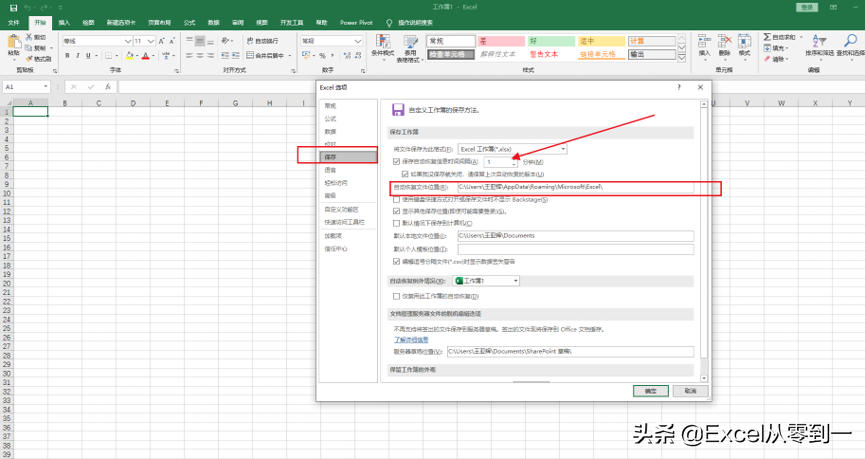Open the number format dropdown
The image size is (865, 459).
(357, 41)
